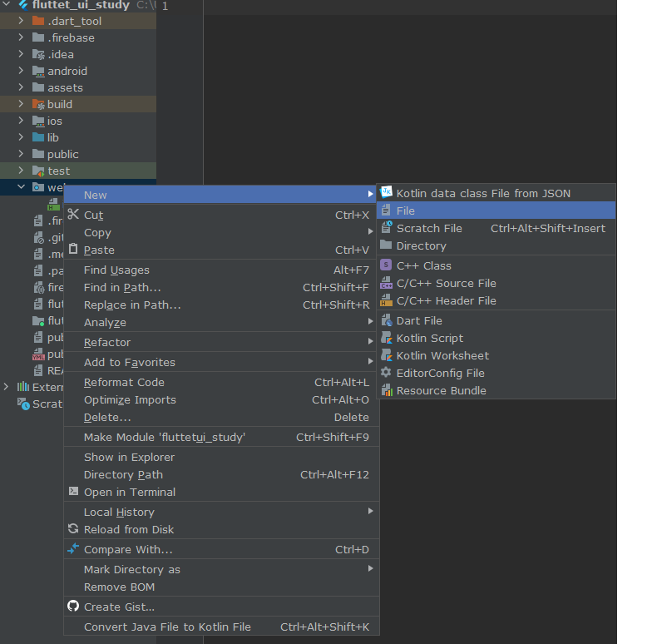This screenshot has width=647, height=644.
Task: Click the Kotlin Script icon
Action: (x=387, y=338)
